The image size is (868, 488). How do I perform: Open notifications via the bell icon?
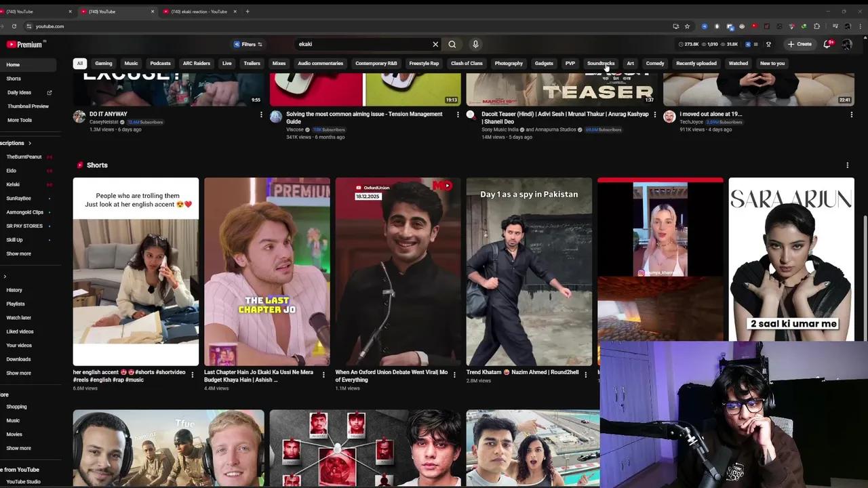coord(827,43)
